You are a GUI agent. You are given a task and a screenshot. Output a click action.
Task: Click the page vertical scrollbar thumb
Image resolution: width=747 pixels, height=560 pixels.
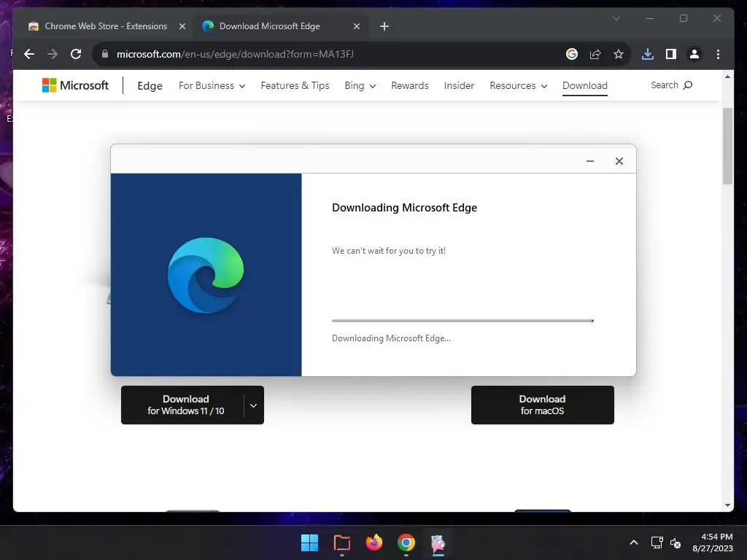[x=727, y=146]
